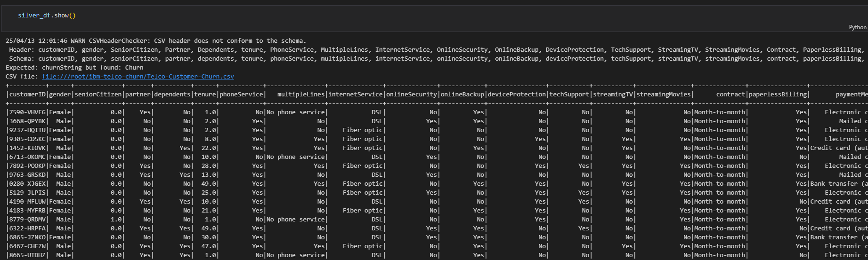Click customer ID 6467-CHFZW row entry
The width and height of the screenshot is (868, 260).
pos(28,246)
